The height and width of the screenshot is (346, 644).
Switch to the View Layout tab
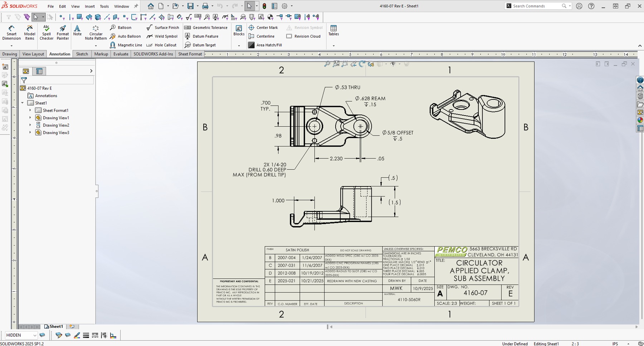[x=33, y=54]
